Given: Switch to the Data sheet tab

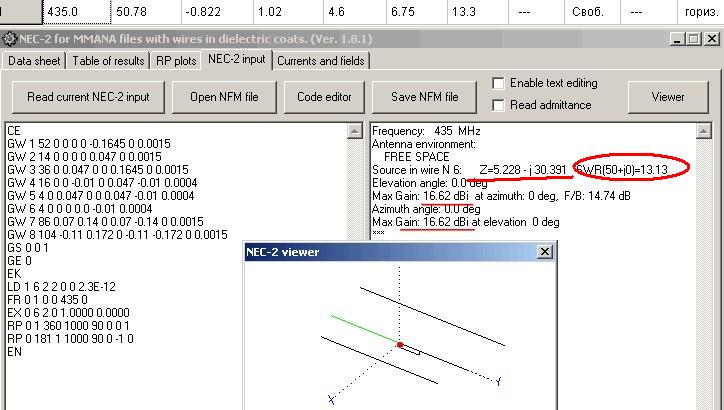Looking at the screenshot, I should tap(34, 61).
